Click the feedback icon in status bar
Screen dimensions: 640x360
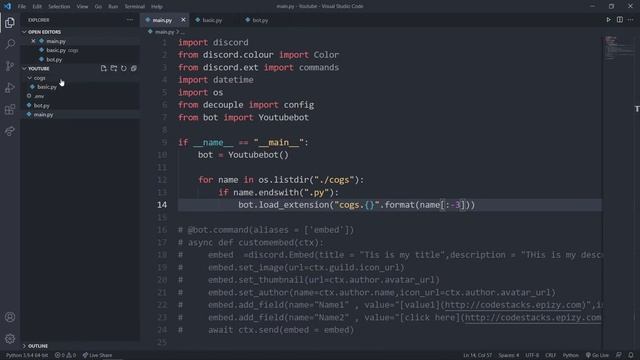(619, 355)
